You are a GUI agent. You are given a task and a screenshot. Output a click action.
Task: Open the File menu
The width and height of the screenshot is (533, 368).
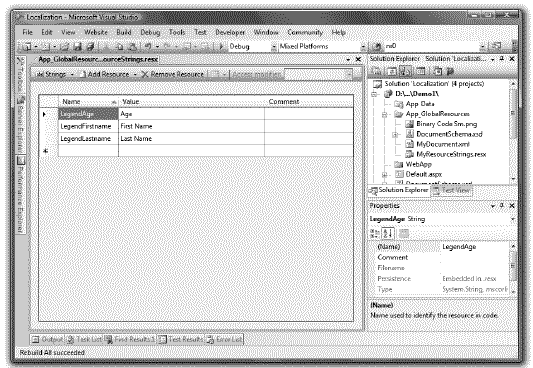(28, 32)
